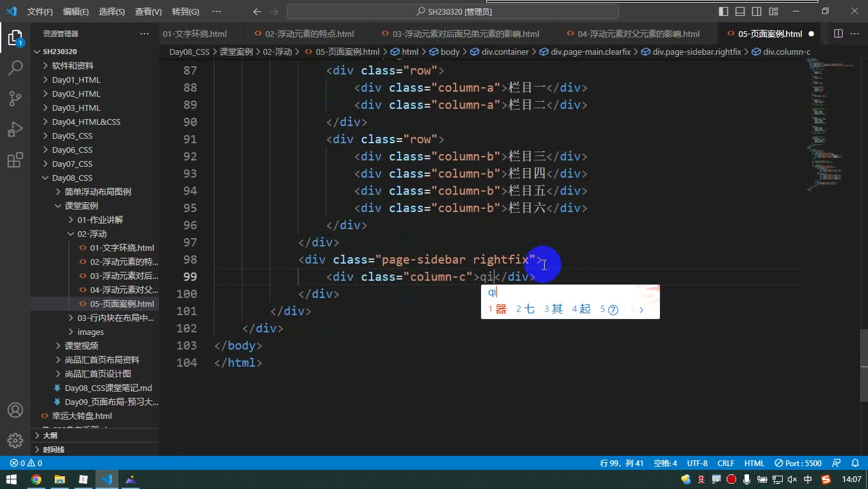Toggle Primary Side Bar layout button
Screen dimensions: 868x489
pyautogui.click(x=724, y=11)
